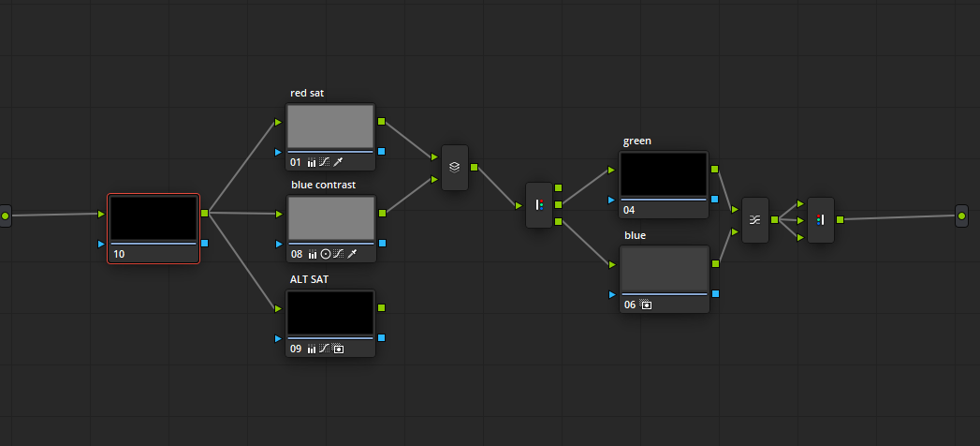This screenshot has height=446, width=980.
Task: Click the color bars badge on node 01
Action: tap(312, 163)
